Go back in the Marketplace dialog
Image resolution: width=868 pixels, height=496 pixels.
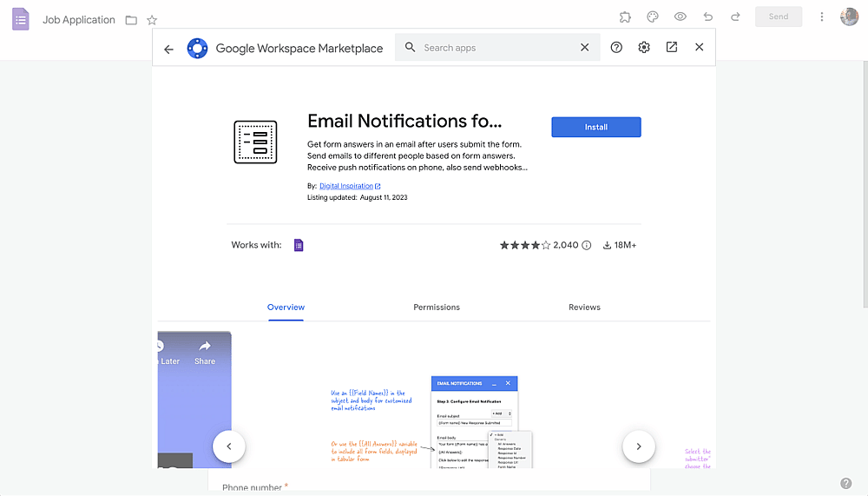coord(169,49)
